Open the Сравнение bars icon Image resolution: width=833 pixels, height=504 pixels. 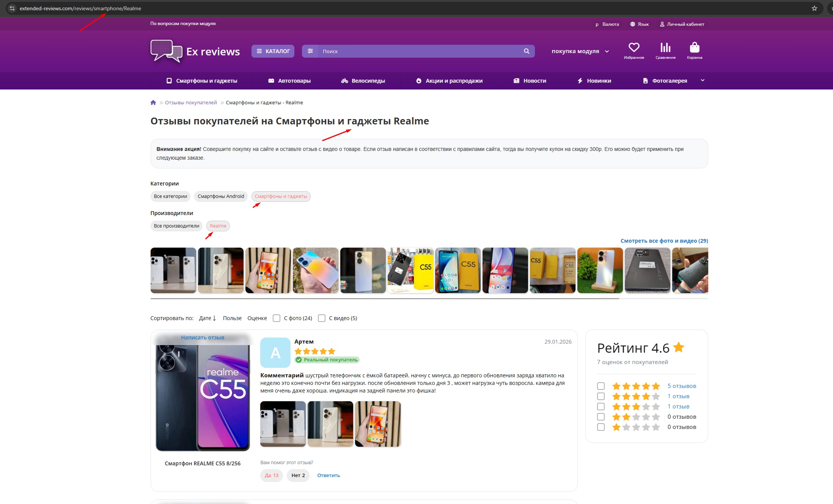tap(665, 48)
